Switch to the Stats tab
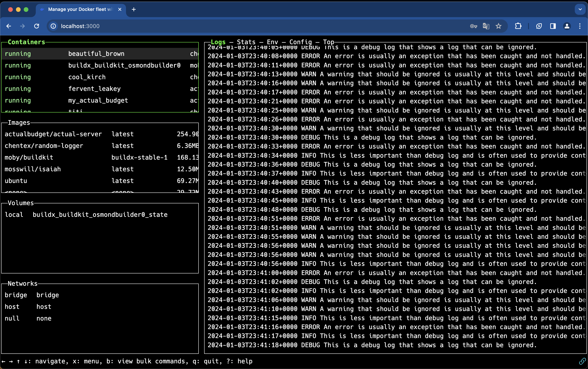 246,42
